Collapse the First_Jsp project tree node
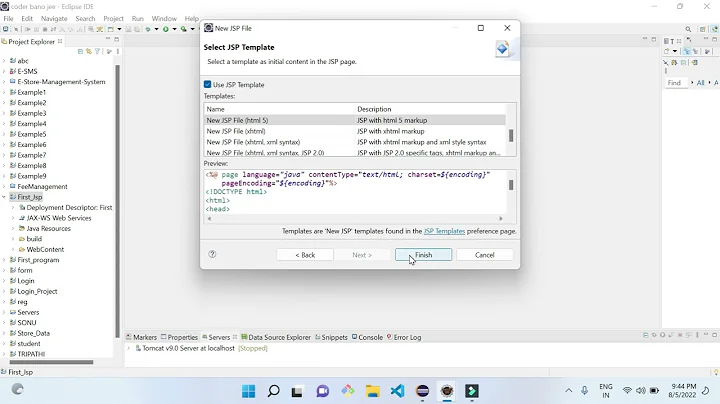The width and height of the screenshot is (720, 404). [4, 197]
